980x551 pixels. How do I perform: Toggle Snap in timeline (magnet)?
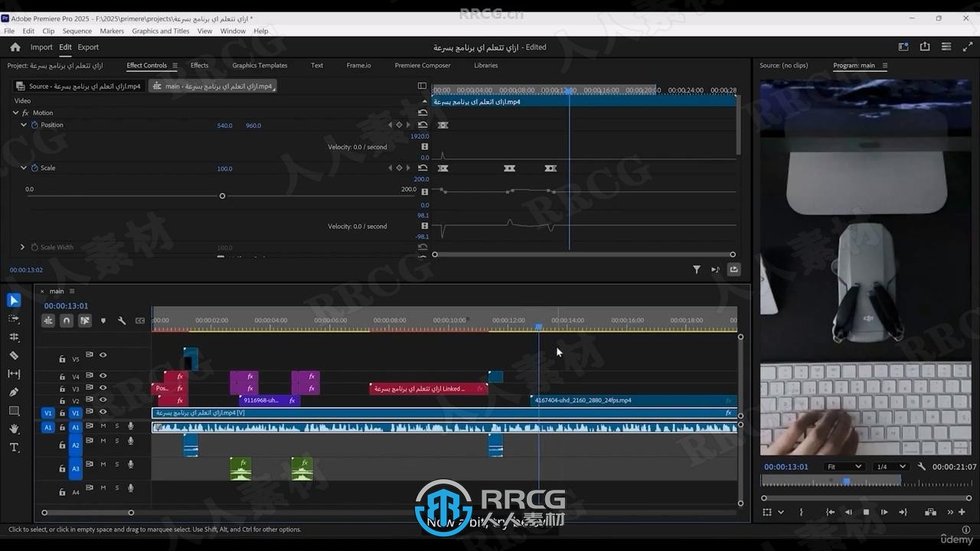coord(67,321)
